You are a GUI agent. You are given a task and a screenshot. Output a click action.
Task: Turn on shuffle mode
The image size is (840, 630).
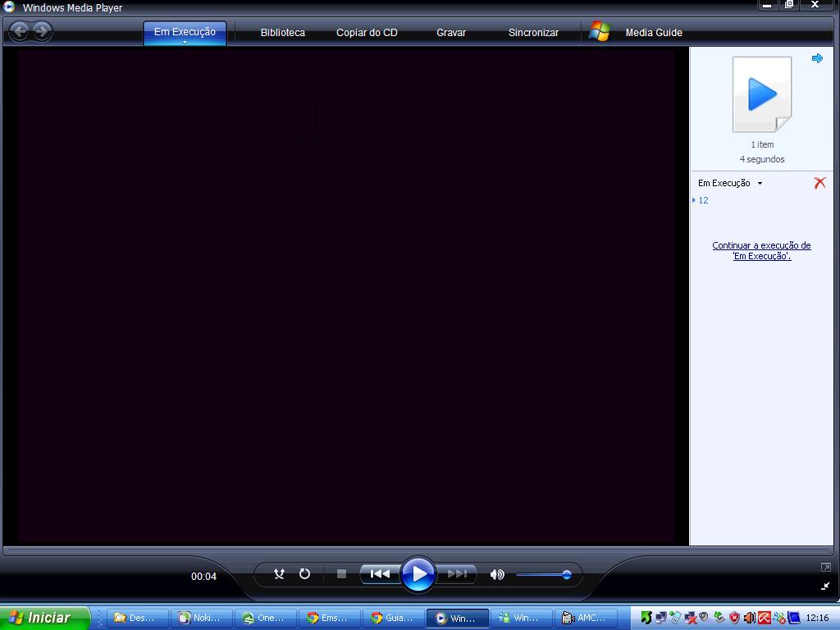(279, 574)
